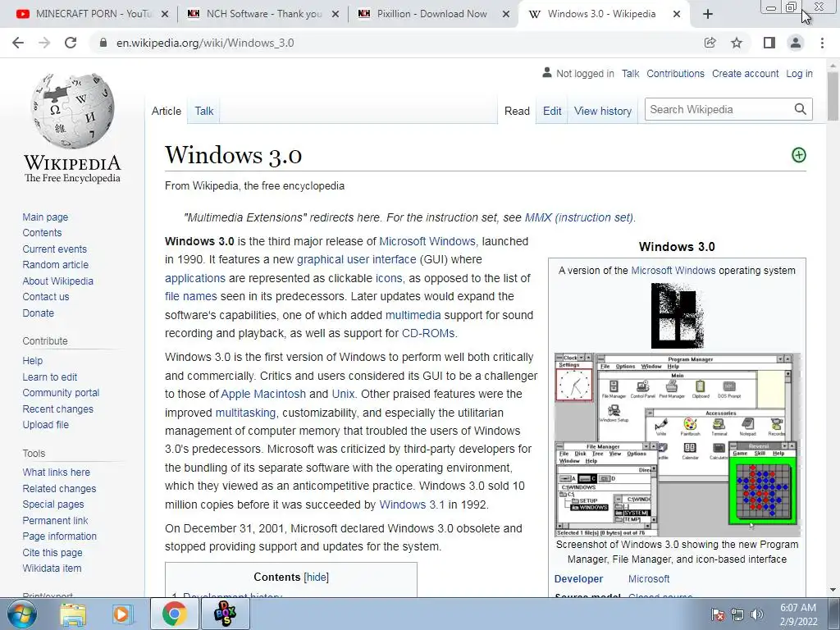Open the Windows 3.0 screenshot image
The height and width of the screenshot is (630, 840).
(x=677, y=445)
